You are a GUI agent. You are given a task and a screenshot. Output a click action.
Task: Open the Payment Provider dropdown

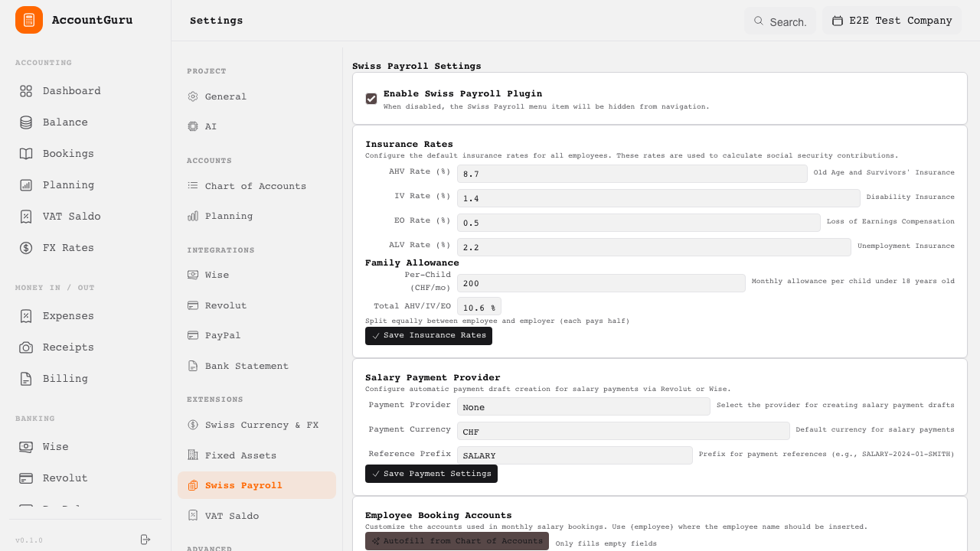583,406
